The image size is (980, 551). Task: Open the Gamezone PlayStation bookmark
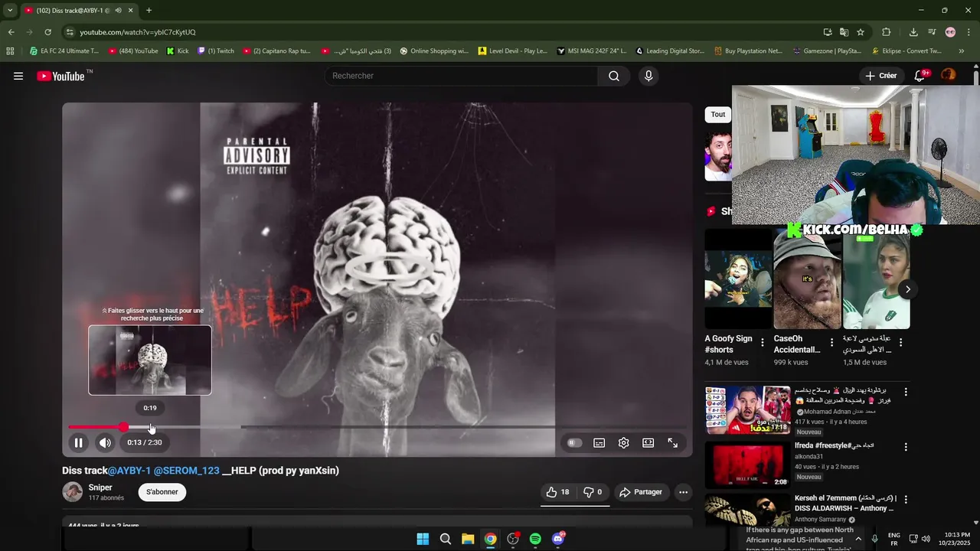coord(826,51)
